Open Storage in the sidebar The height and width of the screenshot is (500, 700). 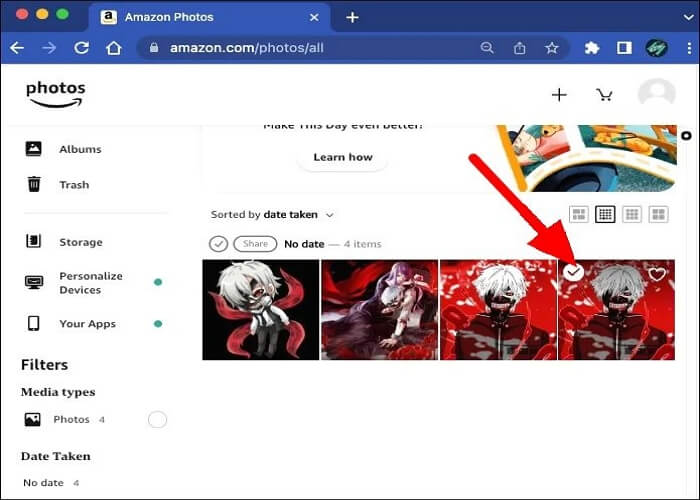point(81,242)
